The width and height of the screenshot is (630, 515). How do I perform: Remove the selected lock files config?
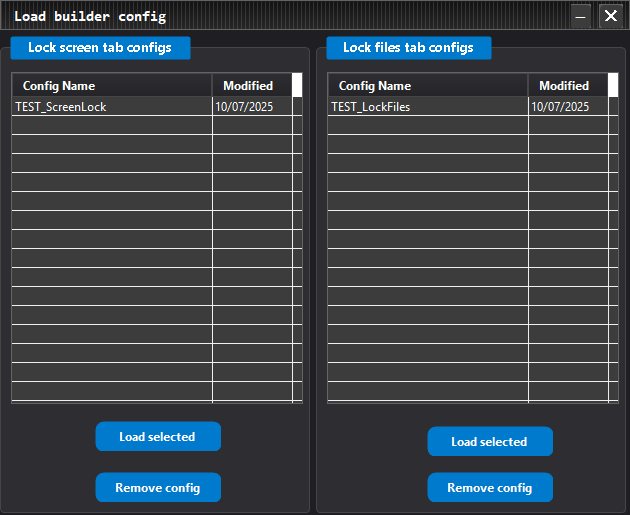[x=490, y=487]
